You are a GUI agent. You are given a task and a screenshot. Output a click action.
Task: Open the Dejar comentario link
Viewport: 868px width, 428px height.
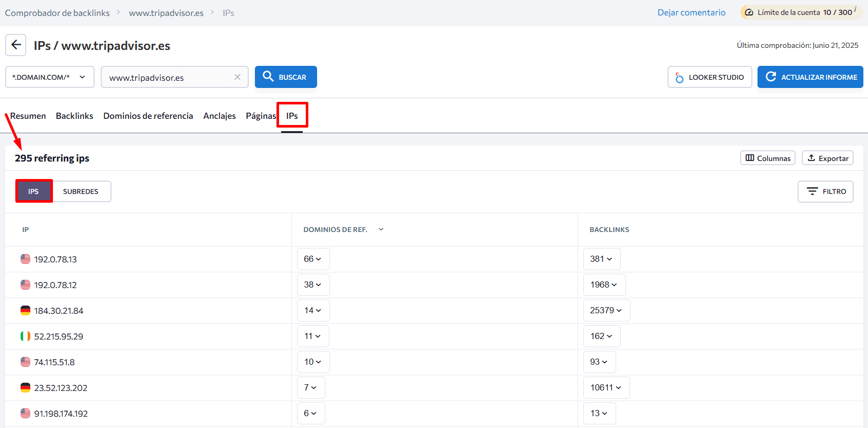pyautogui.click(x=691, y=12)
